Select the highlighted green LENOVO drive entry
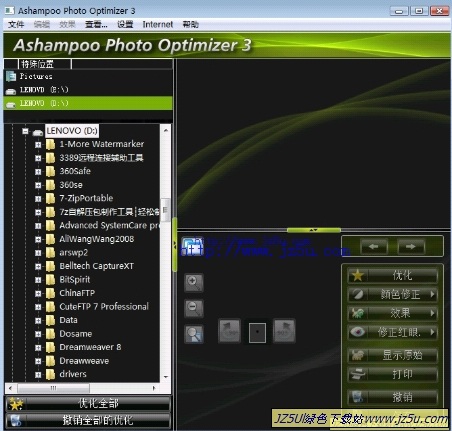This screenshot has width=452, height=431. click(x=88, y=103)
